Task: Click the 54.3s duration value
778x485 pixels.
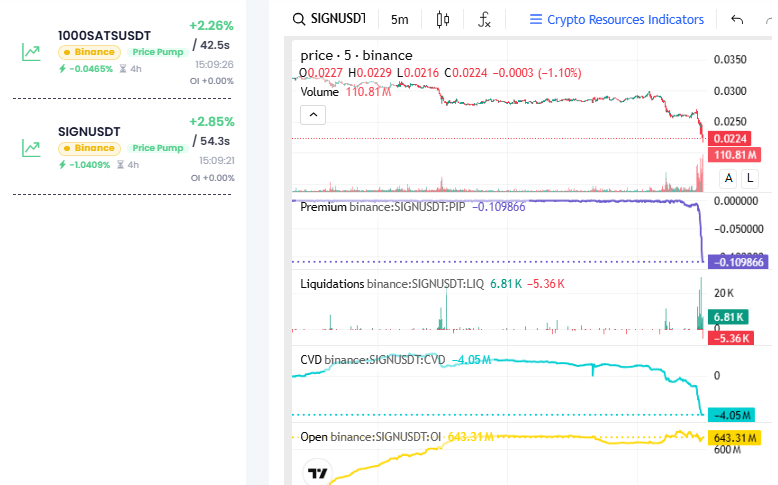Action: tap(215, 141)
